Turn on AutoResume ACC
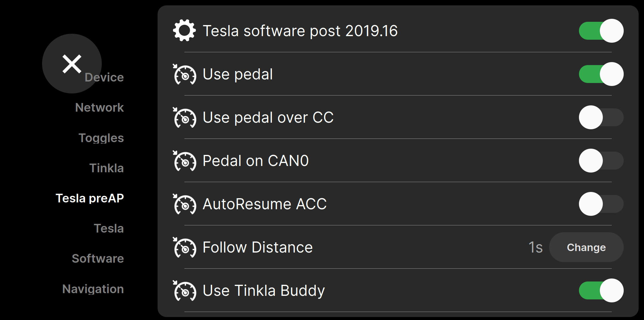644x320 pixels. pyautogui.click(x=601, y=204)
